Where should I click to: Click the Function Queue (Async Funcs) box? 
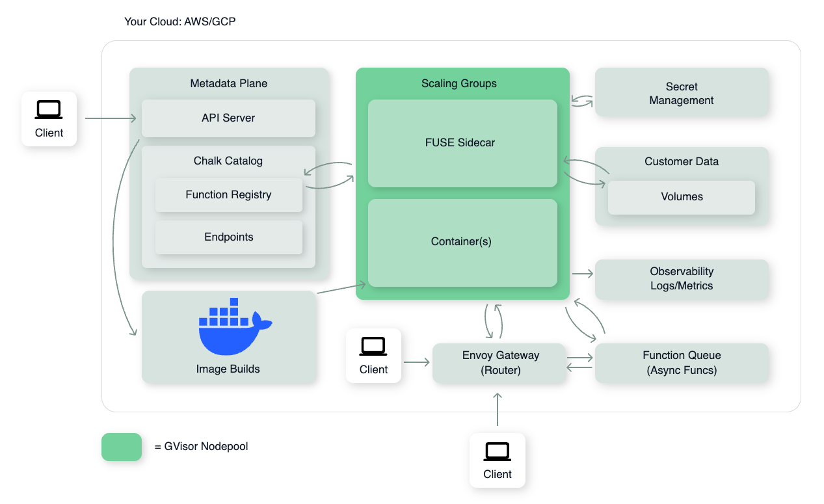pyautogui.click(x=682, y=363)
